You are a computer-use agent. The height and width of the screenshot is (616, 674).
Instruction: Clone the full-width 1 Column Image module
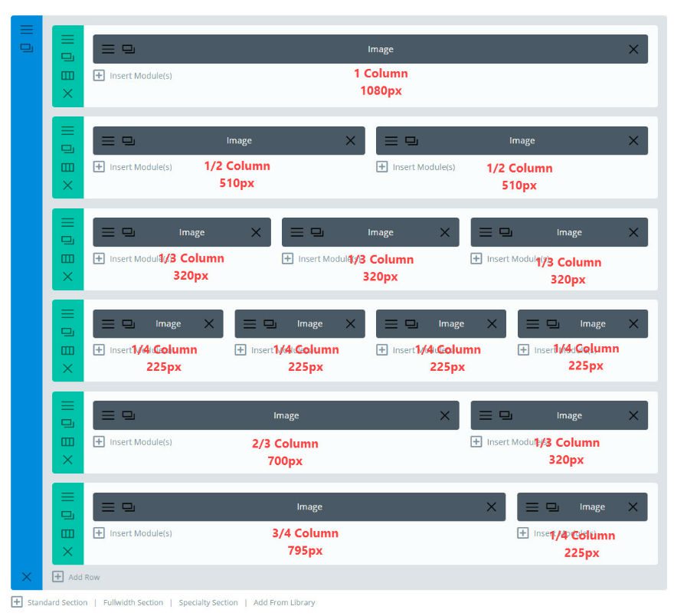pyautogui.click(x=129, y=49)
